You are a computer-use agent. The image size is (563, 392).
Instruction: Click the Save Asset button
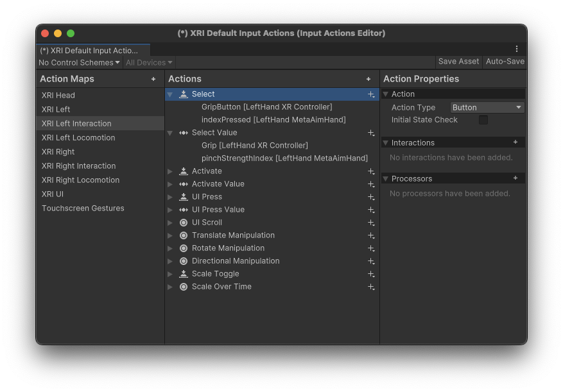point(458,62)
